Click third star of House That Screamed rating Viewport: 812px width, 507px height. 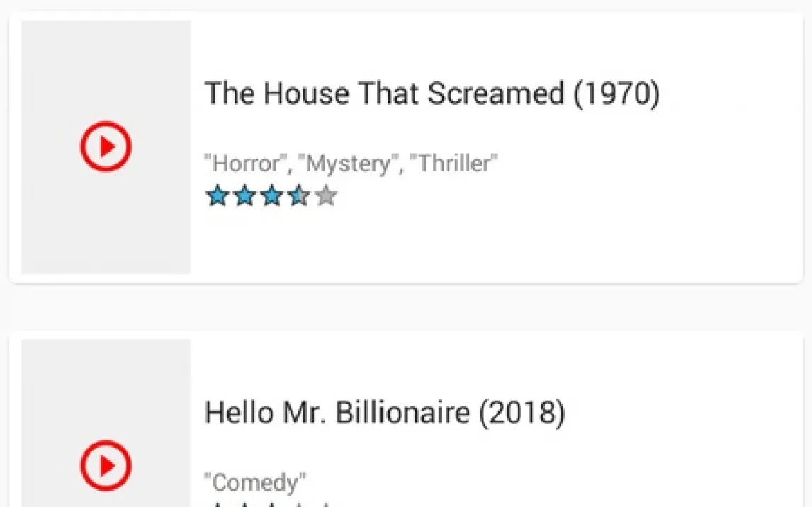click(271, 195)
